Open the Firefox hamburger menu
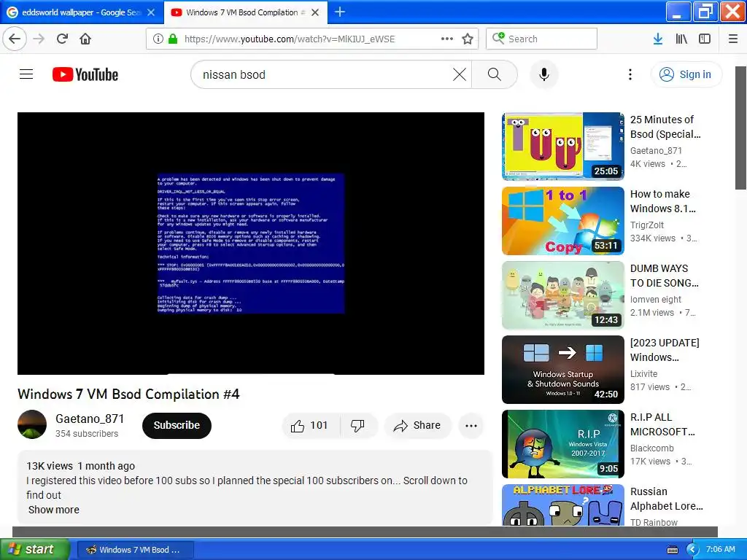 733,39
